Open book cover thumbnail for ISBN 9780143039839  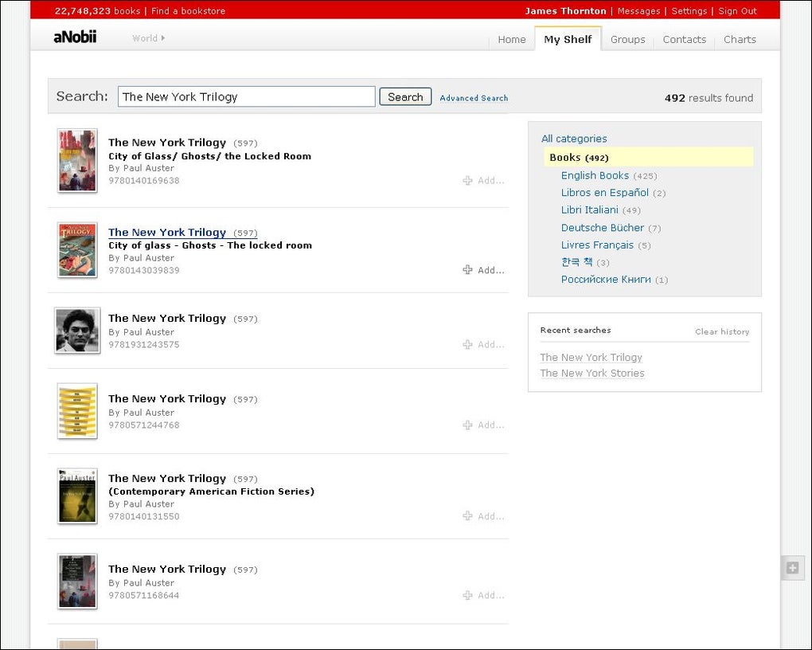pos(77,250)
